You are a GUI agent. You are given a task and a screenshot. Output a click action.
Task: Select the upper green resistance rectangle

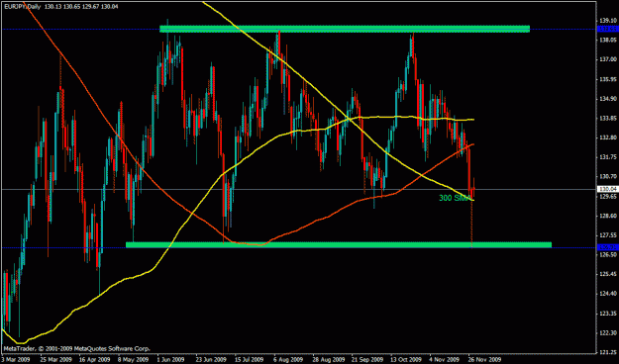[x=345, y=29]
